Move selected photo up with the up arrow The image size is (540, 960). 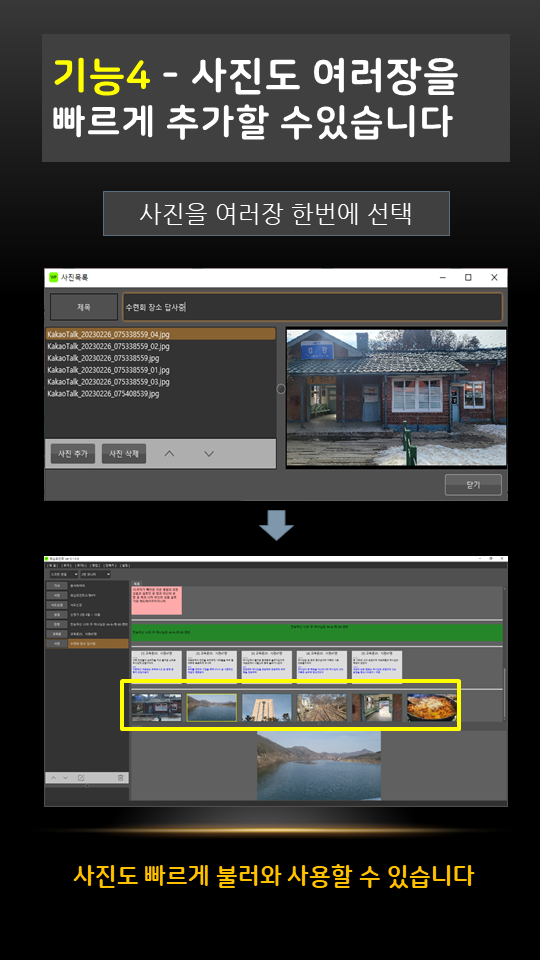[x=170, y=454]
